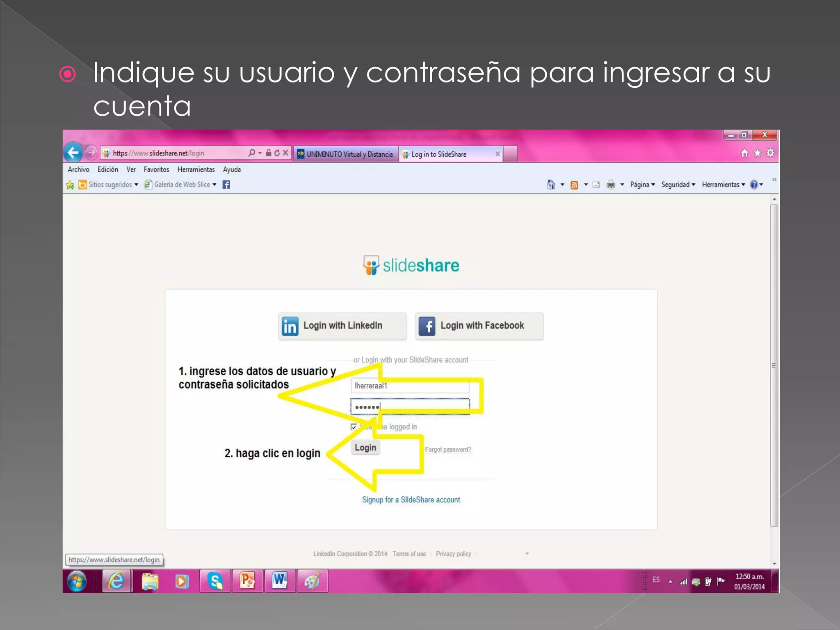Open the Terms of use link
Screen dimensions: 840x630
point(409,554)
